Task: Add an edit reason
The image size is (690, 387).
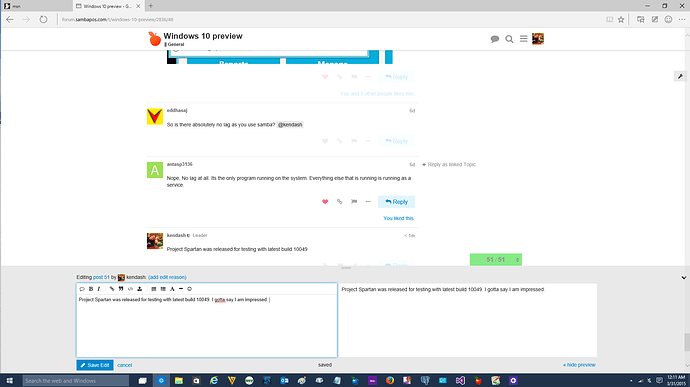Action: [x=167, y=277]
